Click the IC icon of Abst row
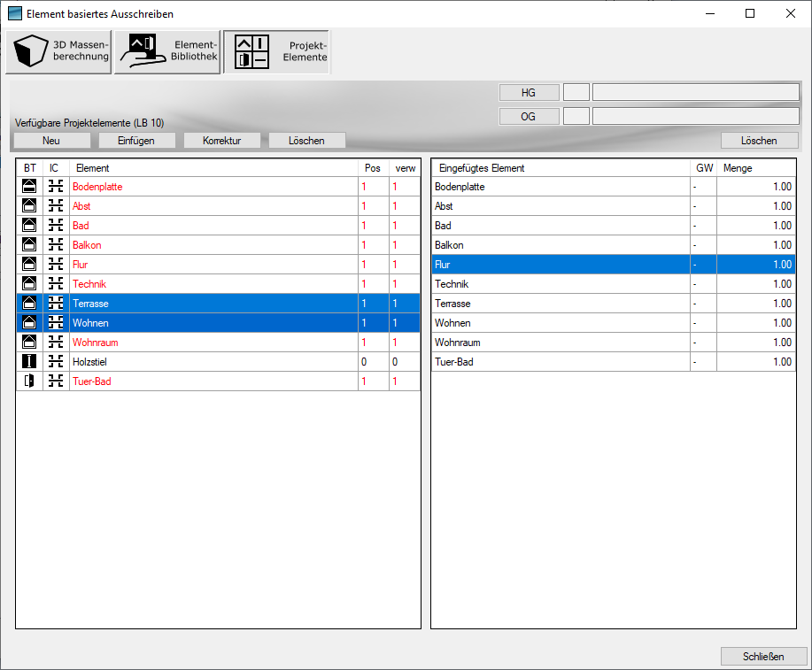The height and width of the screenshot is (670, 812). [56, 205]
